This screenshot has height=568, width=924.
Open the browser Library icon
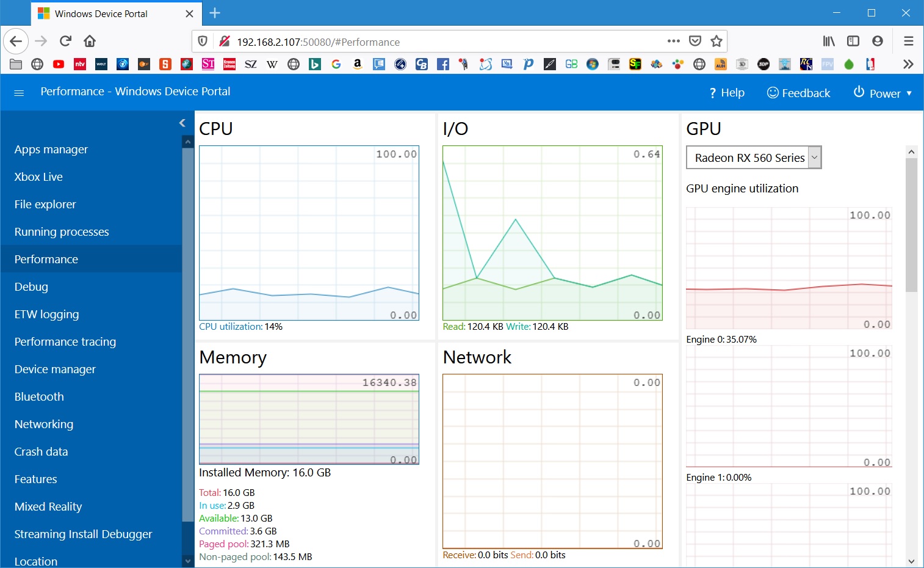coord(829,42)
